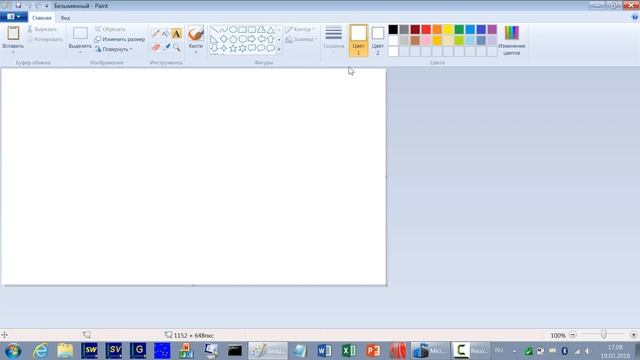The image size is (640, 360).
Task: Open the Заливка fill dropdown
Action: click(301, 39)
